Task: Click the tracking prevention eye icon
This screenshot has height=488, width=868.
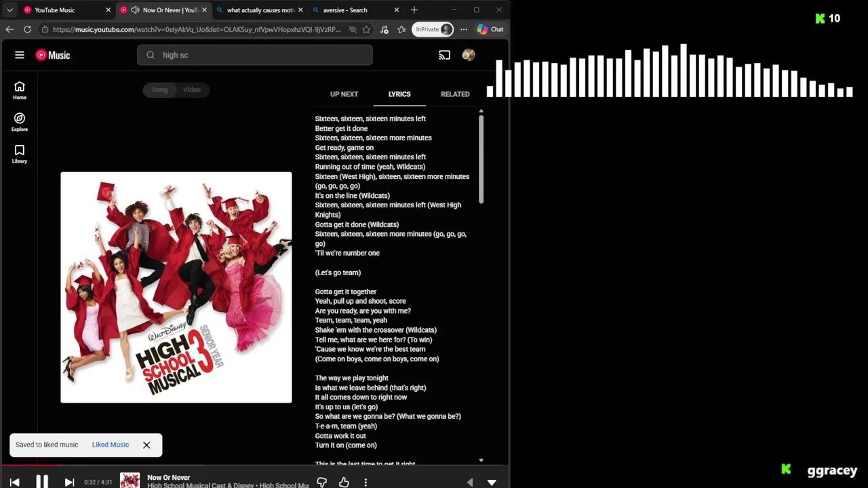Action: pyautogui.click(x=352, y=29)
